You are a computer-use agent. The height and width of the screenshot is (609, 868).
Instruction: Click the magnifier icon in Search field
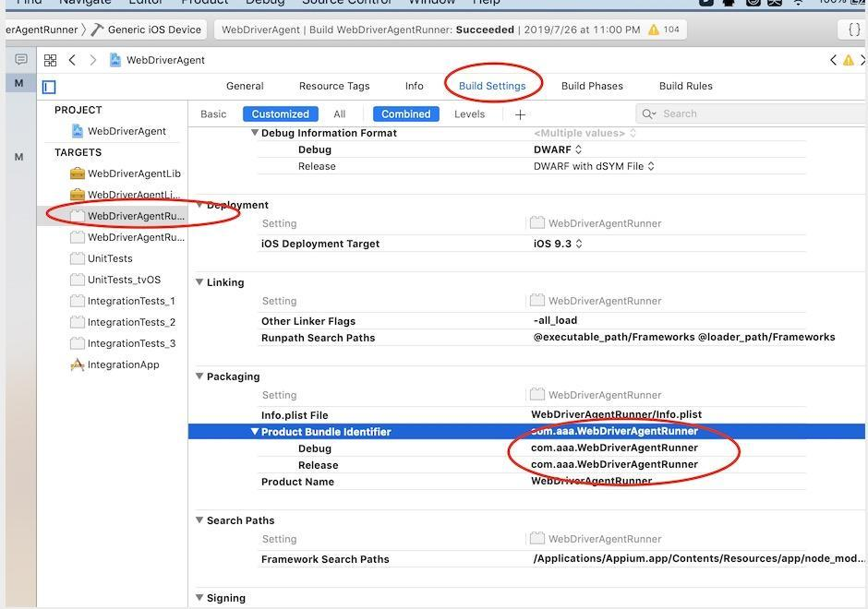648,113
